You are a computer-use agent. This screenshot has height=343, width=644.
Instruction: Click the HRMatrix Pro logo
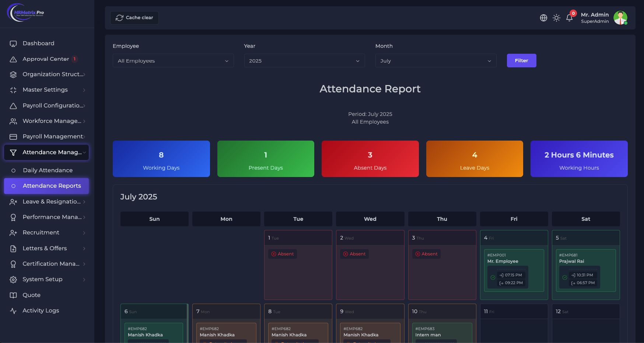[26, 13]
